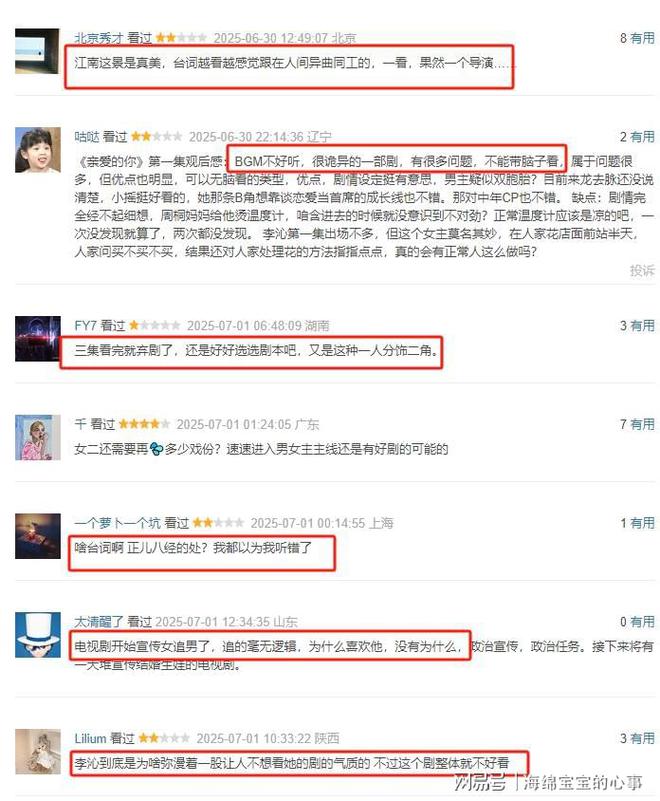
Task: Click FY7's dark city avatar
Action: pyautogui.click(x=37, y=339)
